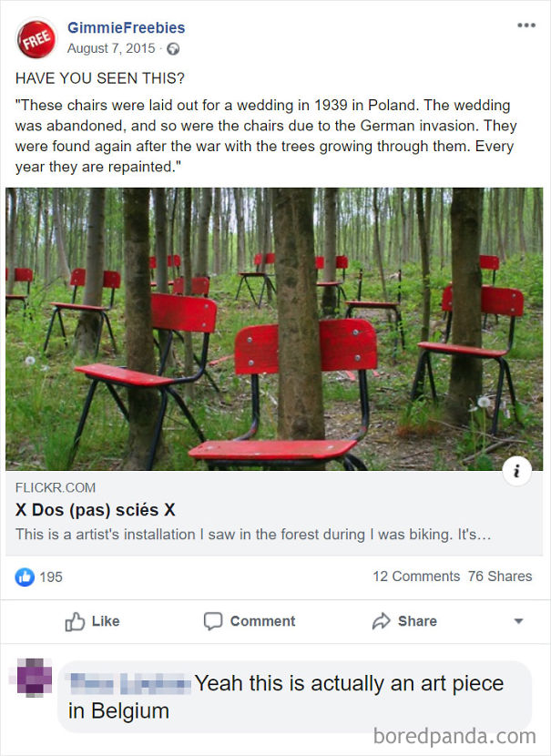This screenshot has width=551, height=756.
Task: Expand the share audience dropdown arrow
Action: click(x=519, y=621)
